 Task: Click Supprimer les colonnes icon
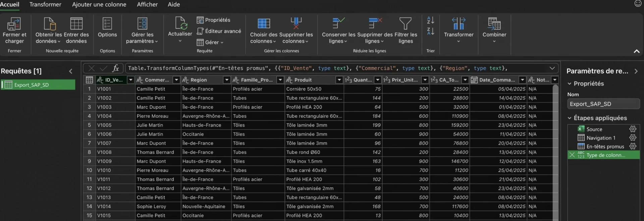point(296,23)
